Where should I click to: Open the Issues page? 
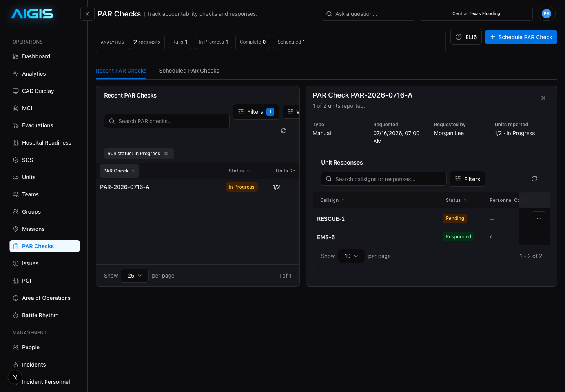click(x=45, y=263)
